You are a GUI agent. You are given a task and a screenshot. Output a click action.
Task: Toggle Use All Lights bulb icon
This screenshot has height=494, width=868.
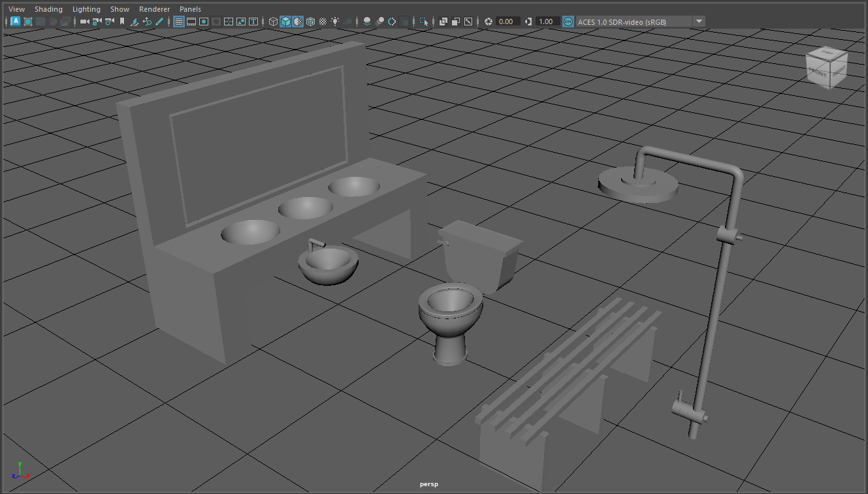coord(335,22)
